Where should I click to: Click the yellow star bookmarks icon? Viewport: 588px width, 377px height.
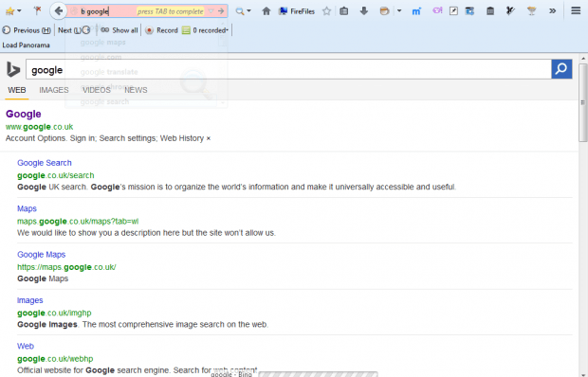[x=9, y=11]
